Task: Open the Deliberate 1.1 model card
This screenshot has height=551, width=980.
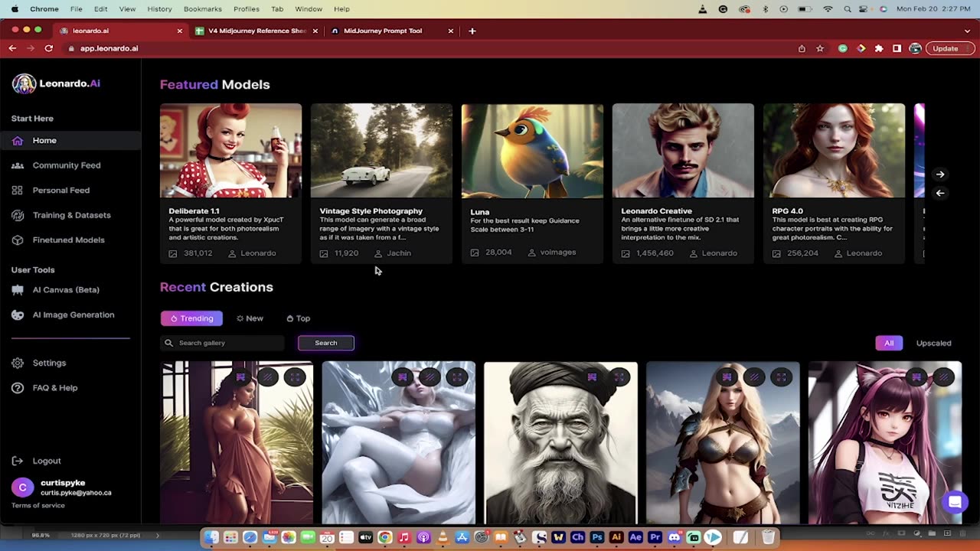Action: pos(230,184)
